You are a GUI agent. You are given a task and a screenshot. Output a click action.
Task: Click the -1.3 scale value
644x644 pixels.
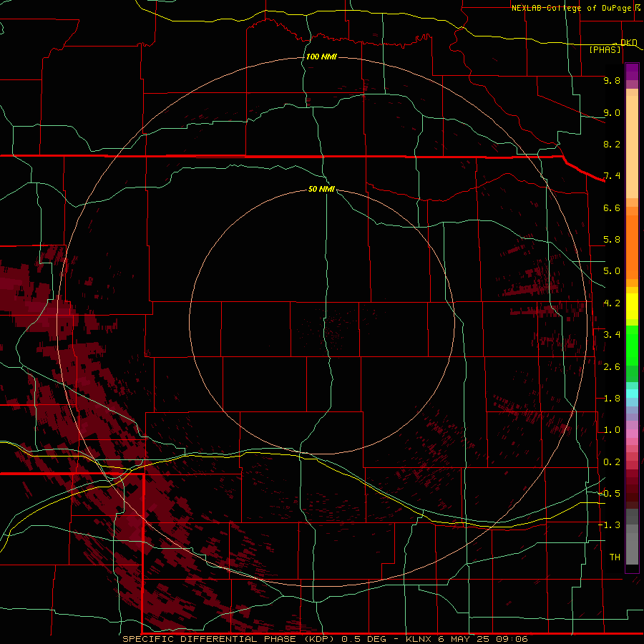[x=609, y=525]
